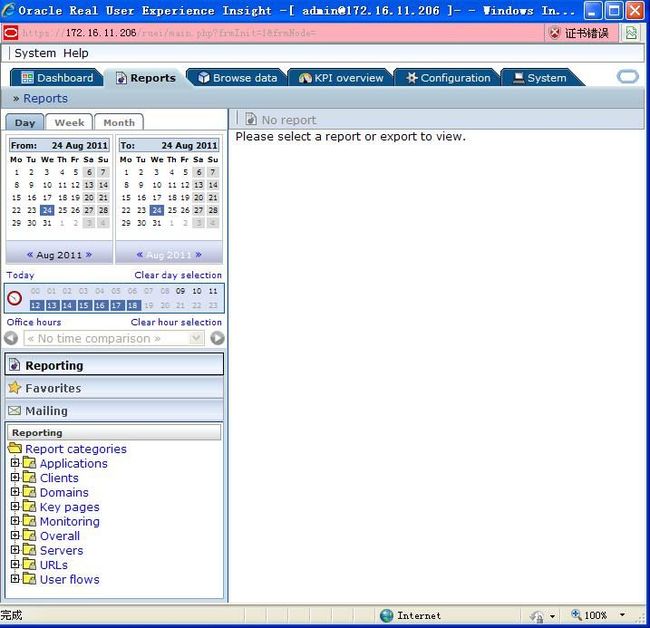Open the System menu
Image resolution: width=650 pixels, height=628 pixels.
click(x=35, y=53)
